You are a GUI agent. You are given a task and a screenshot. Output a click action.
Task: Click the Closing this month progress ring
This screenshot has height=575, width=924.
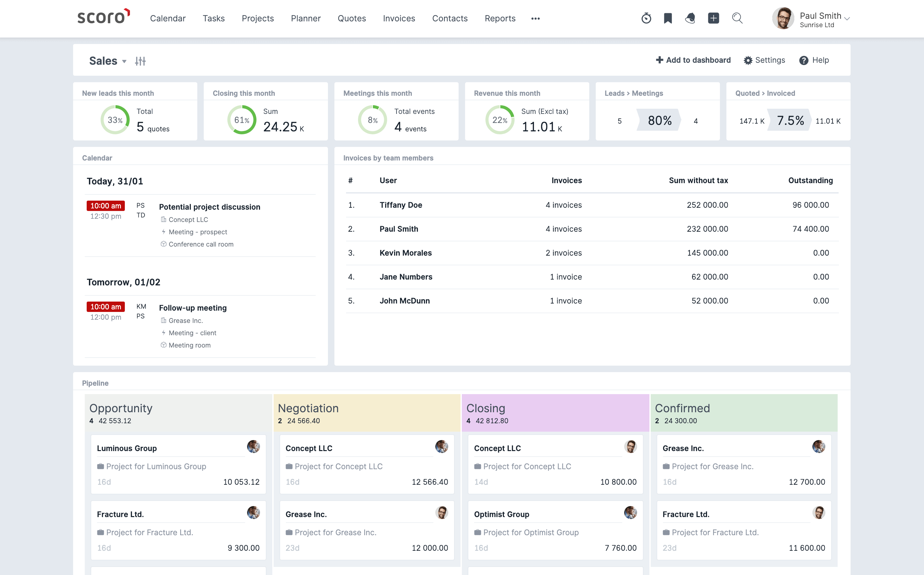tap(242, 120)
